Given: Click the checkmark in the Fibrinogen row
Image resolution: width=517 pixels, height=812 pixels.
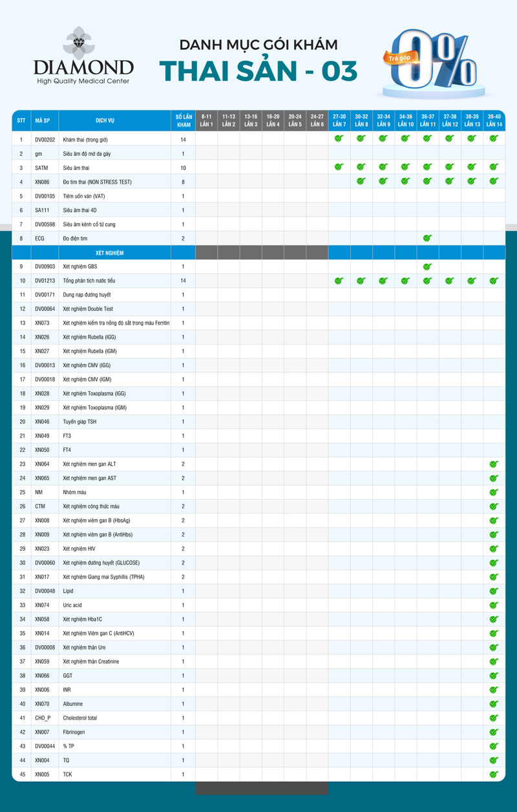Looking at the screenshot, I should tap(494, 732).
